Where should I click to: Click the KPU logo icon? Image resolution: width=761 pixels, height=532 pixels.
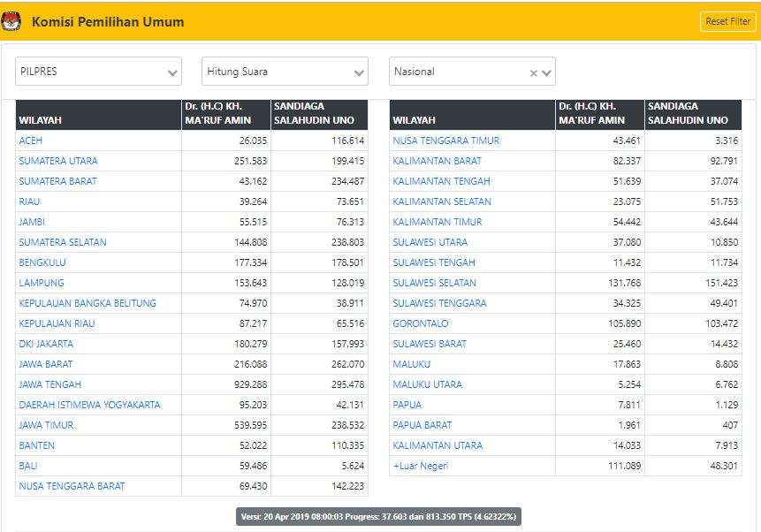pyautogui.click(x=12, y=21)
